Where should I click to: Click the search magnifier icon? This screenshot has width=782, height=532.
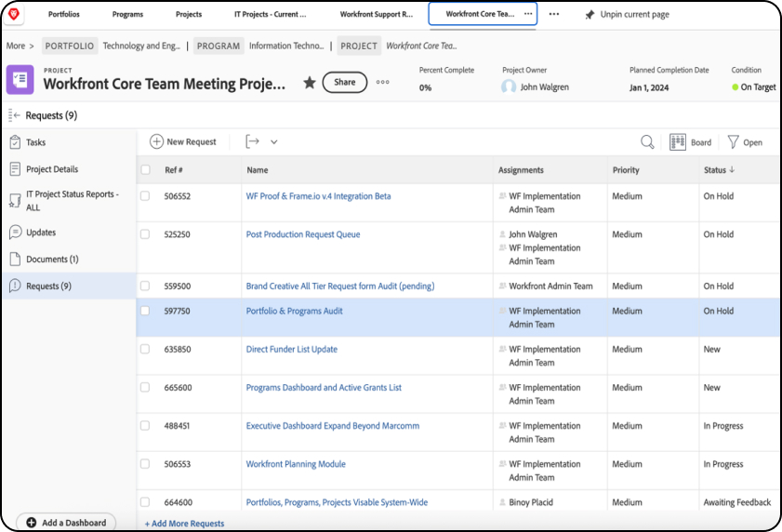coord(647,142)
